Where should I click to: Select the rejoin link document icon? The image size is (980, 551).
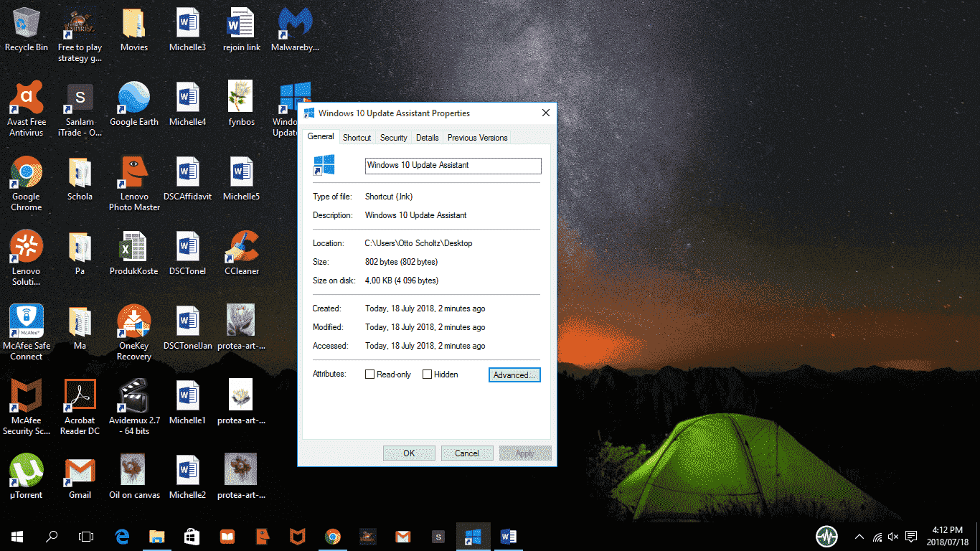[242, 30]
